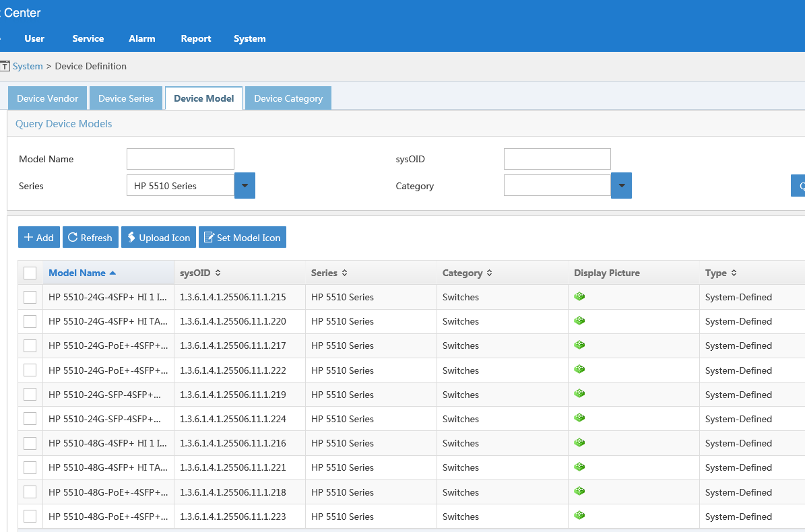Follow the System breadcrumb link
805x532 pixels.
coord(28,66)
